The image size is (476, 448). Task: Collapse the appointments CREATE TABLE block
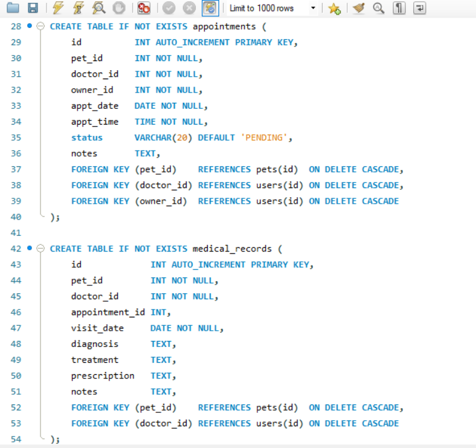coord(40,26)
